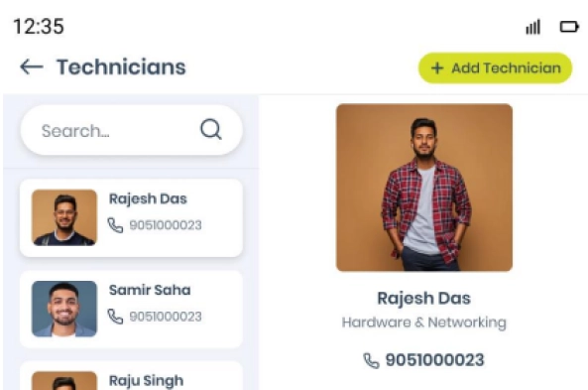Select Rajesh Das technician card
This screenshot has width=588, height=390.
click(x=131, y=218)
